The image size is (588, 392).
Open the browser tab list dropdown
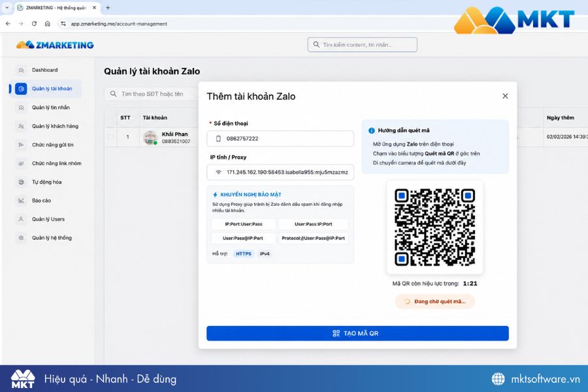[7, 7]
